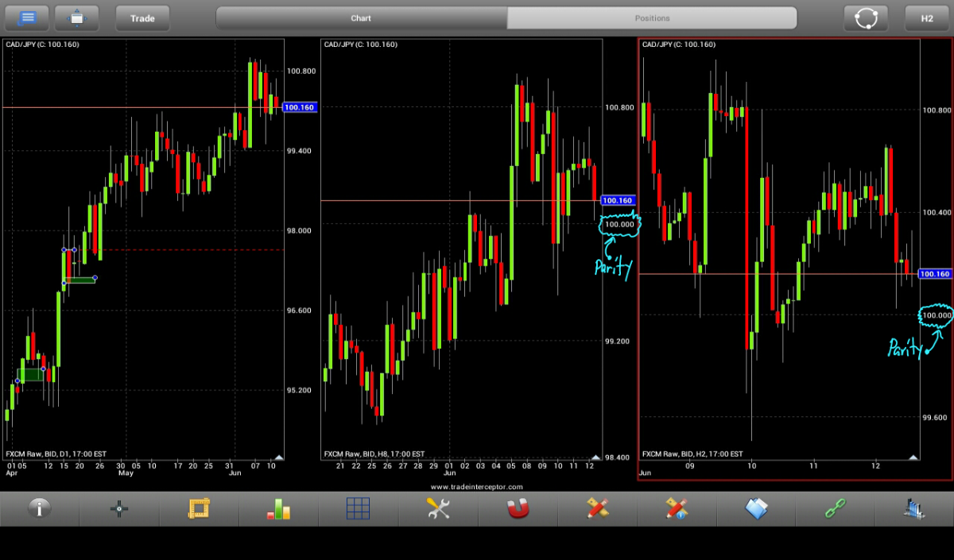This screenshot has width=954, height=560.
Task: Click the CAD/JPY title of the H2 chart
Action: (x=678, y=44)
